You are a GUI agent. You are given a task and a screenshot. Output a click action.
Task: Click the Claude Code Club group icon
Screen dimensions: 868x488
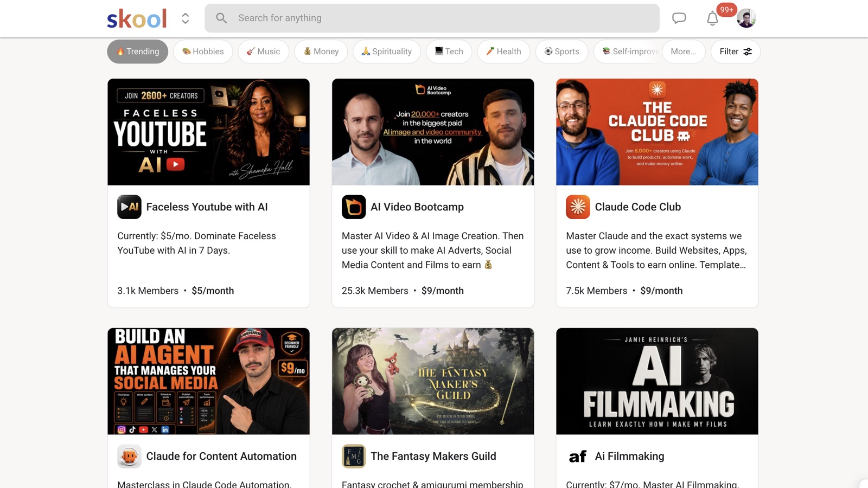tap(578, 207)
